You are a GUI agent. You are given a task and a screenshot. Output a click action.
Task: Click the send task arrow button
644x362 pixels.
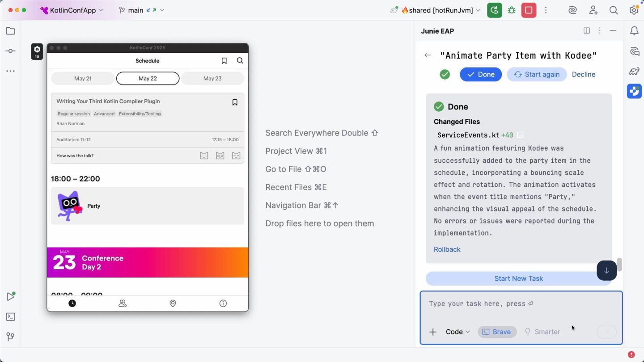coord(606,332)
